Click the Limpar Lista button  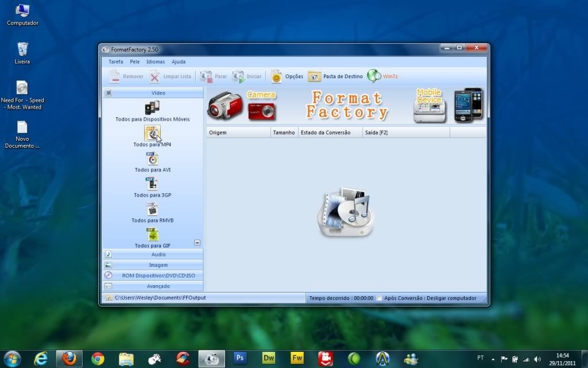(171, 76)
